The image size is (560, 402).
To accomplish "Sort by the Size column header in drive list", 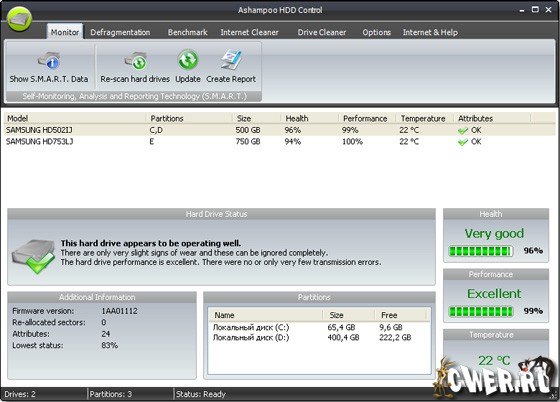I will (257, 118).
